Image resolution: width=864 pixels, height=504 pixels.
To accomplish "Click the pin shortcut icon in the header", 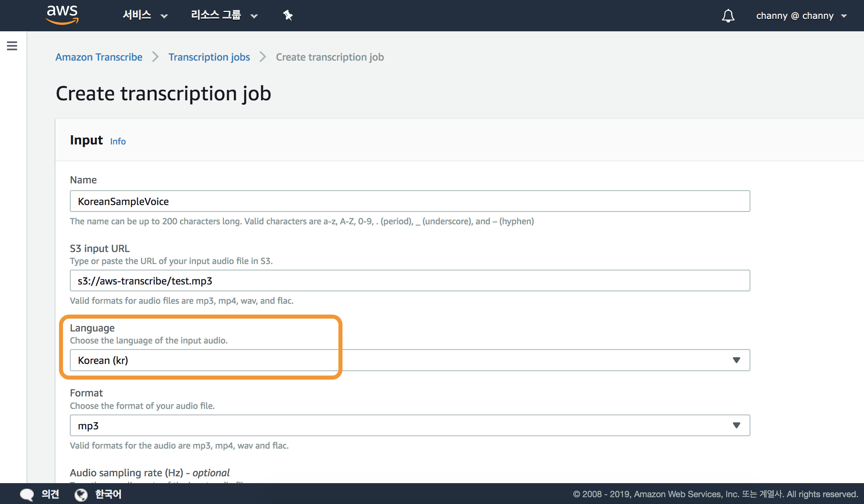I will [x=288, y=16].
